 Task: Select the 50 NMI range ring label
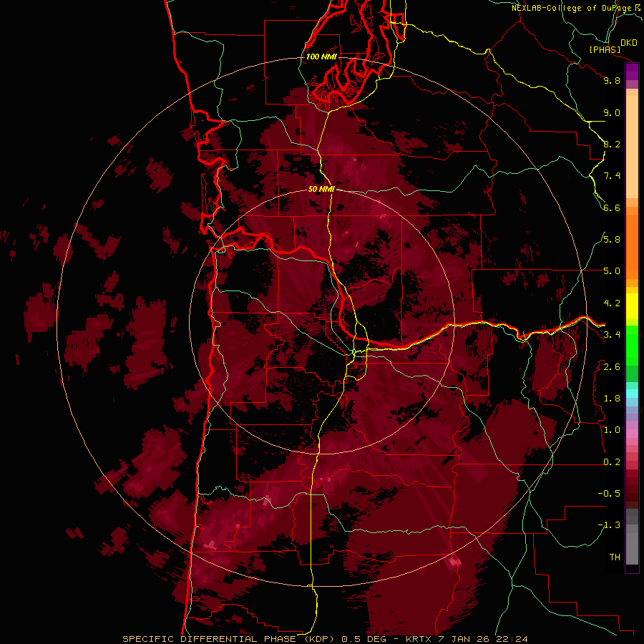(x=321, y=189)
